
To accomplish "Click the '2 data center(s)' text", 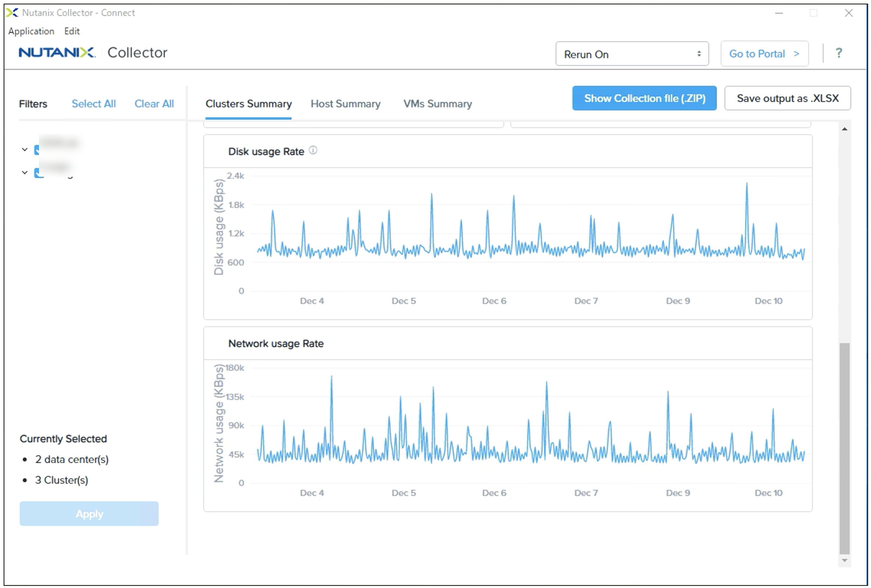I will click(x=72, y=459).
